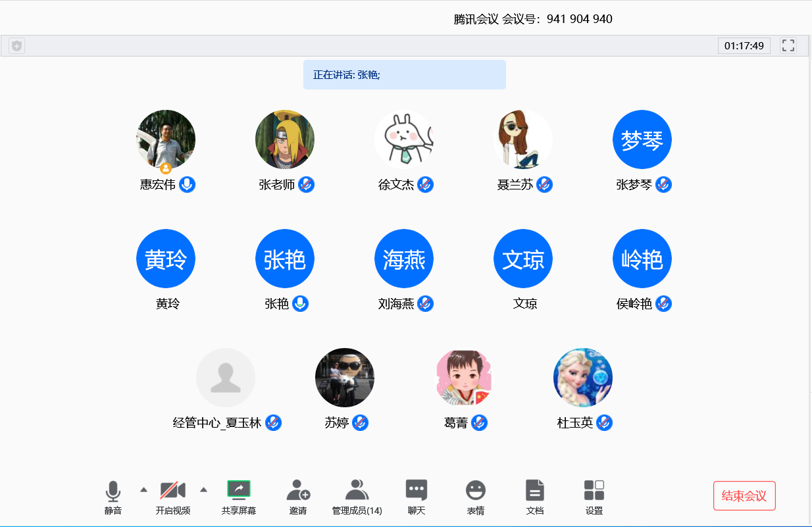Screen dimensions: 812x527
Task: Select the blue 黄玲 avatar circle
Action: point(166,259)
